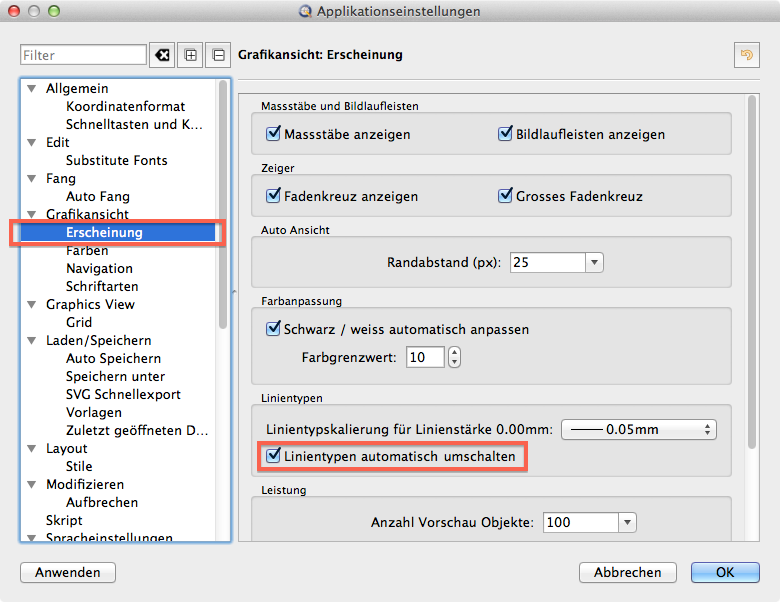
Task: Toggle Bildlaufleisten anzeigen checkbox
Action: pos(506,134)
